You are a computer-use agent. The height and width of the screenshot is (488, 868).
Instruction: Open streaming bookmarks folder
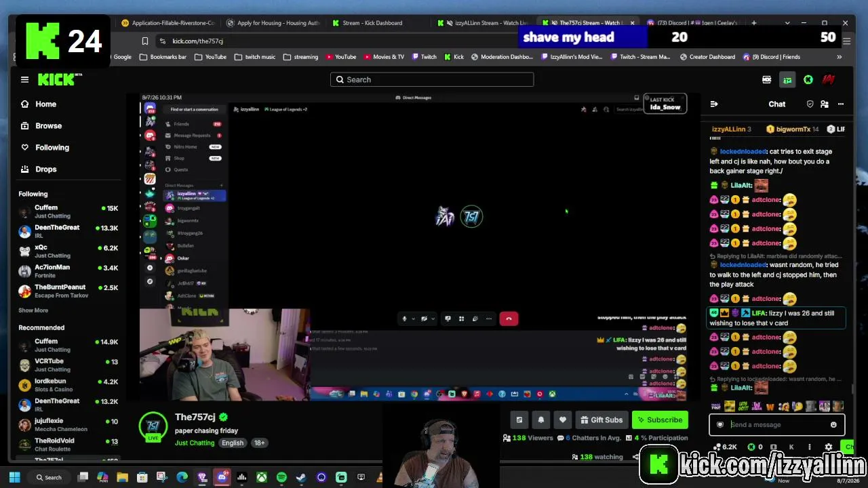point(301,57)
